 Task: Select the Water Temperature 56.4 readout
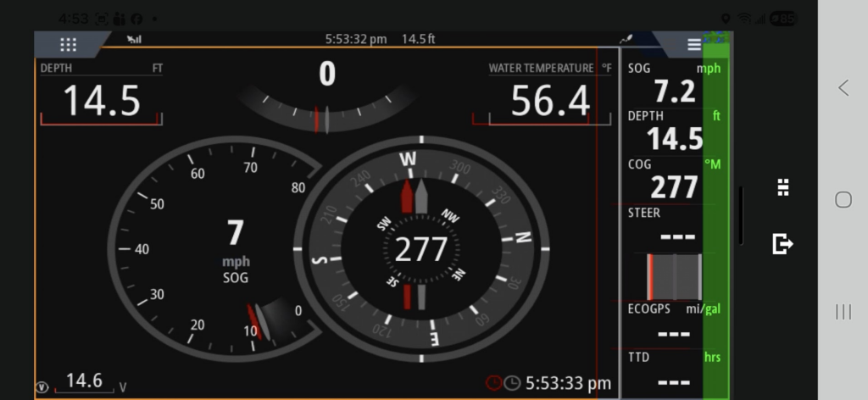(x=549, y=95)
